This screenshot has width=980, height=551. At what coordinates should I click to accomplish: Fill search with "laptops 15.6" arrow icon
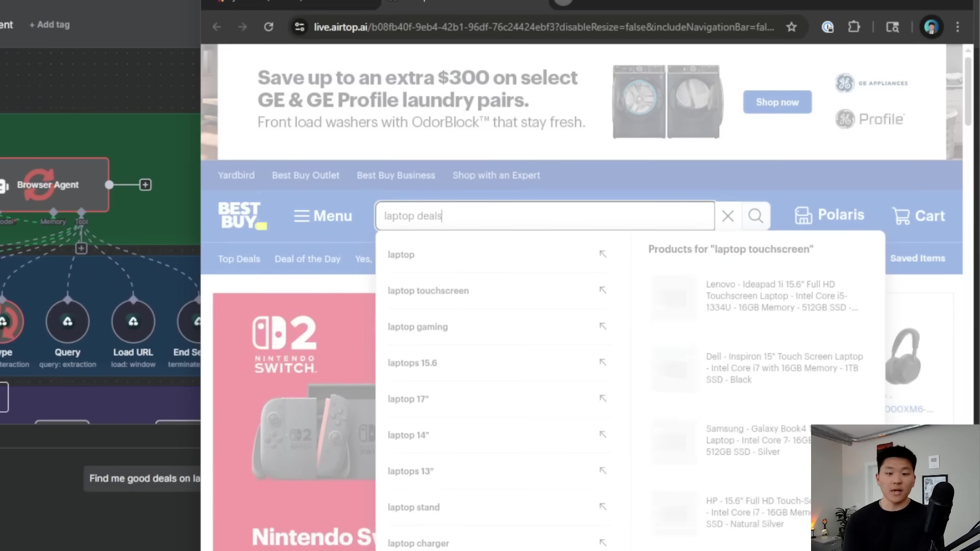603,363
